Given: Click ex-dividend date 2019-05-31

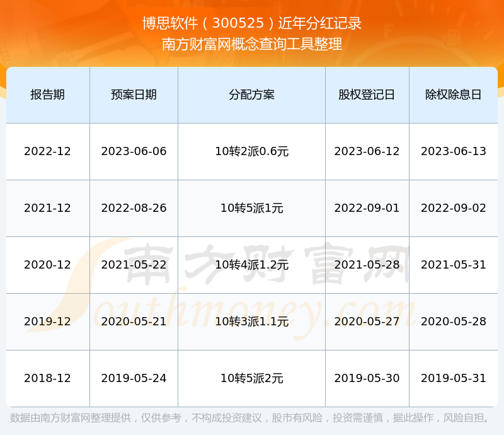Looking at the screenshot, I should pyautogui.click(x=453, y=378).
